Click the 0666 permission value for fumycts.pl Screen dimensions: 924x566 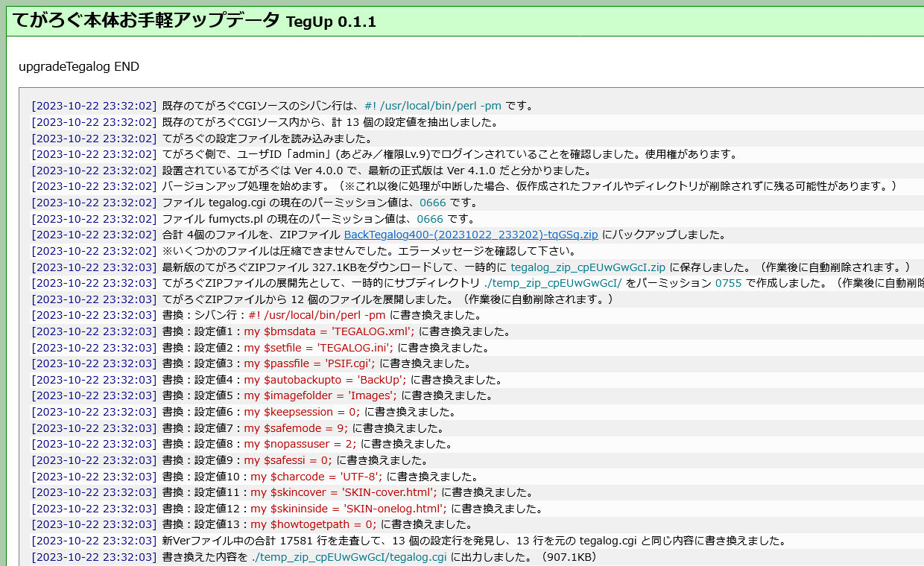430,219
